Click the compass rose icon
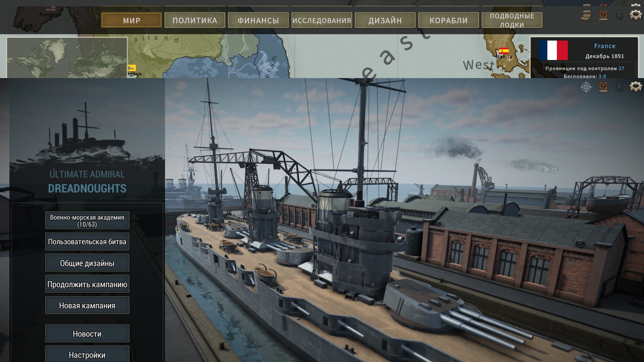This screenshot has width=644, height=362. 586,87
